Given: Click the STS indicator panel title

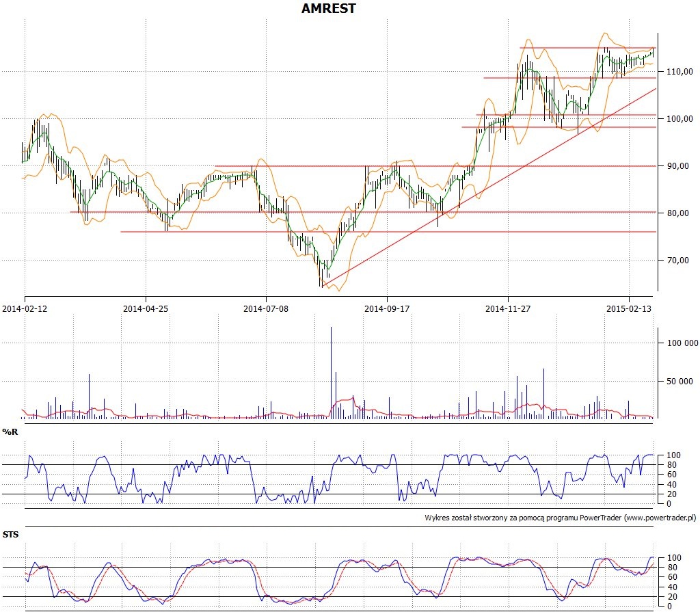Looking at the screenshot, I should pos(11,535).
